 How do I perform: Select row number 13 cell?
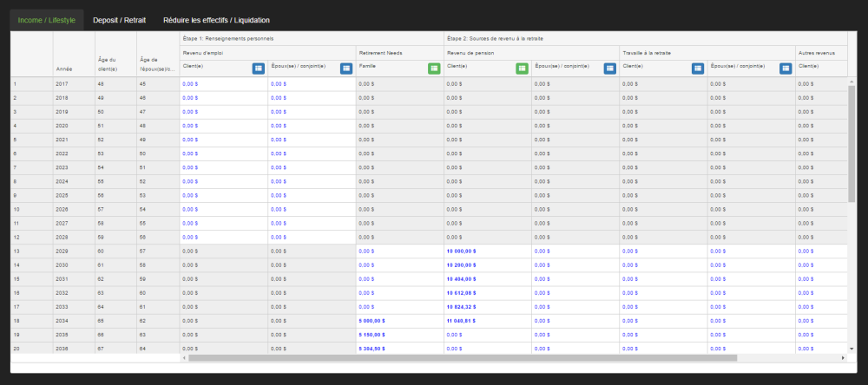[x=32, y=251]
